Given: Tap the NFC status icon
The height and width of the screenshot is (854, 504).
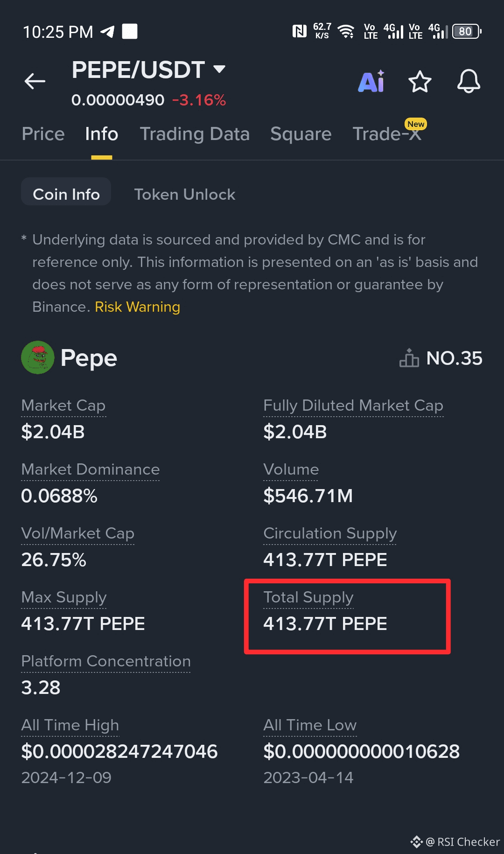Looking at the screenshot, I should click(299, 32).
